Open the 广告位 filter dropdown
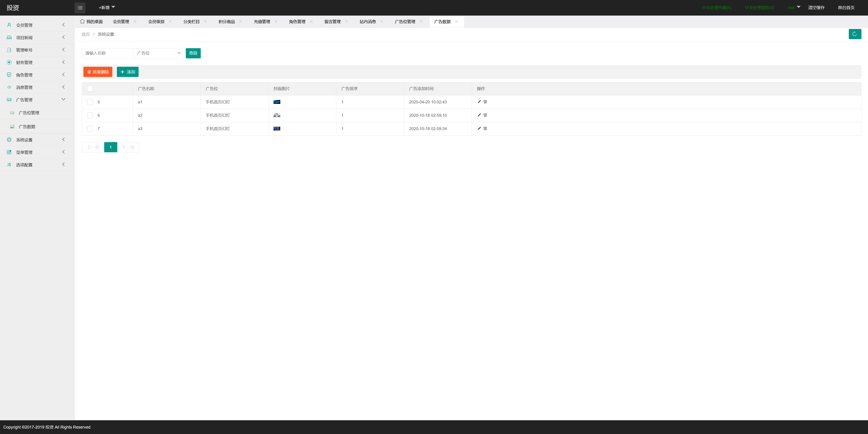This screenshot has width=868, height=434. [x=159, y=53]
